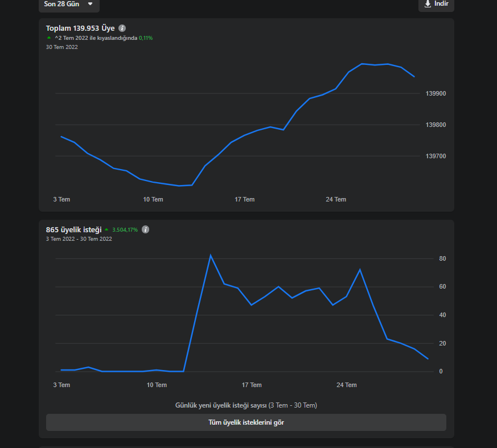This screenshot has width=497, height=448.
Task: Click the 60 axis label on requests chart
Action: [x=442, y=287]
